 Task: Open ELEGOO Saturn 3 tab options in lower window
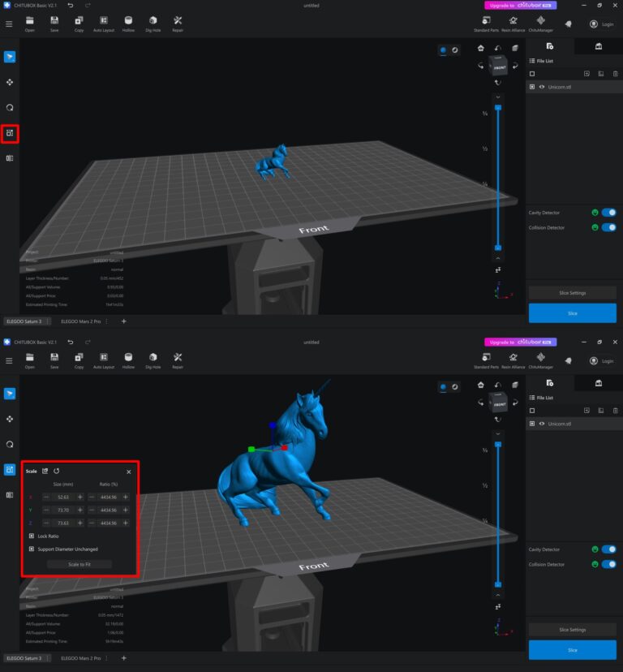coord(48,658)
